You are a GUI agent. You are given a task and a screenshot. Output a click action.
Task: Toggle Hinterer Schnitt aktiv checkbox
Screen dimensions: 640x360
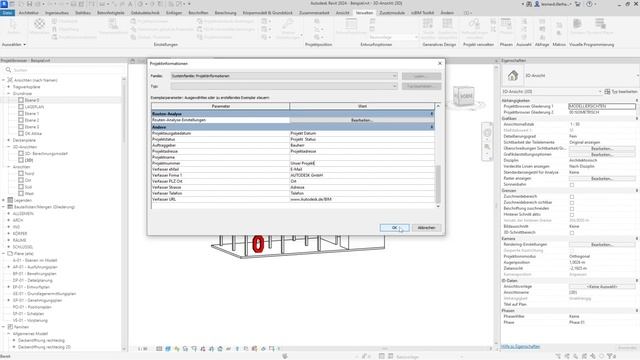pos(572,215)
